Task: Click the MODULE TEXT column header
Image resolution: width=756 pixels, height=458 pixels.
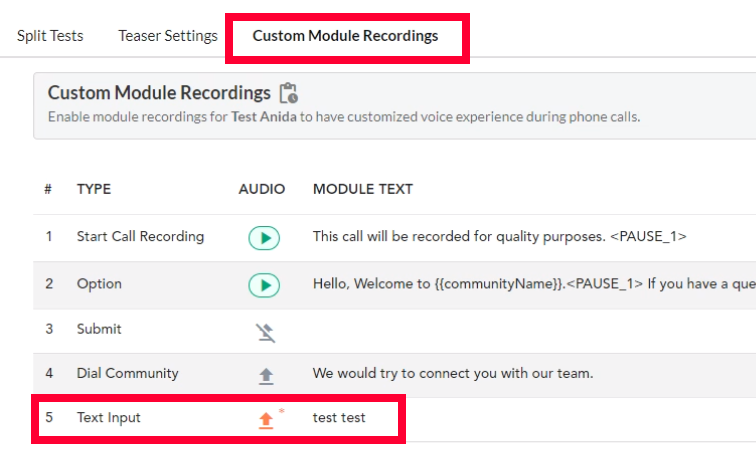Action: (363, 189)
